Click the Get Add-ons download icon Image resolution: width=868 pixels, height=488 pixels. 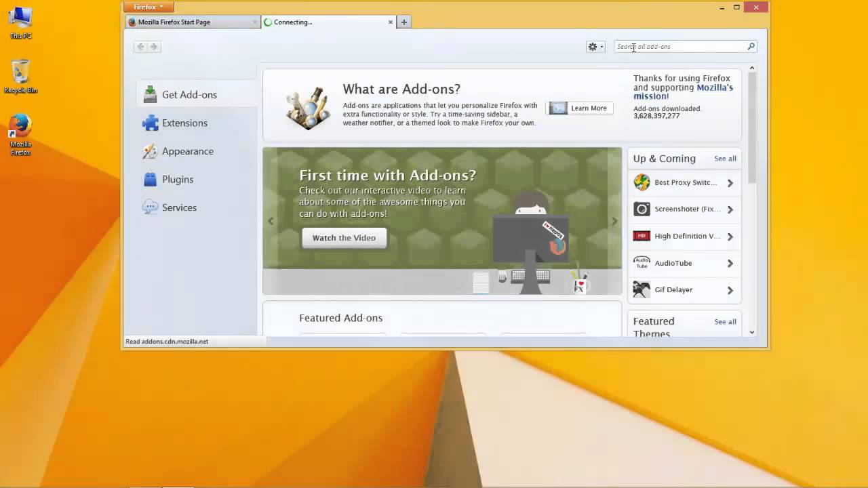click(x=150, y=95)
